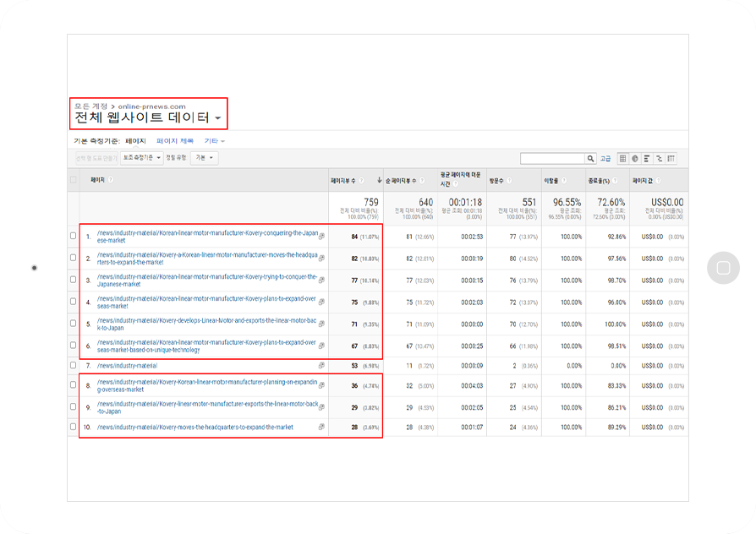756x534 pixels.
Task: Open link Kovery-a-Korean-linear-motor-manufacturer-moves-the-headquarters
Action: (x=207, y=259)
